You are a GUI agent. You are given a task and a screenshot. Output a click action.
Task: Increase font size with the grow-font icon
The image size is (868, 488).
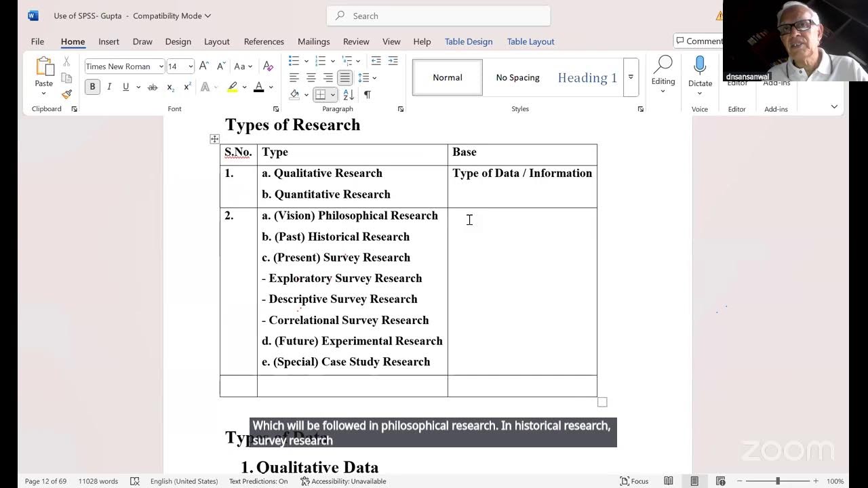click(203, 66)
